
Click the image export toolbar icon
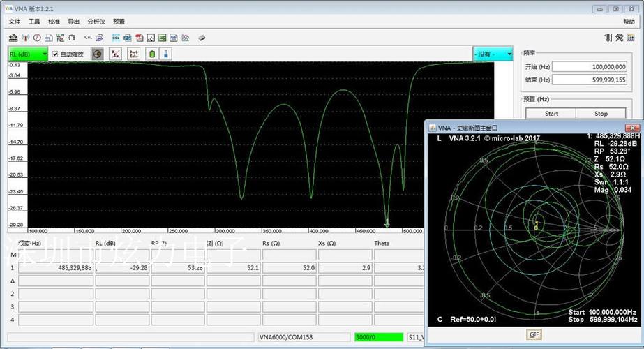pos(128,38)
